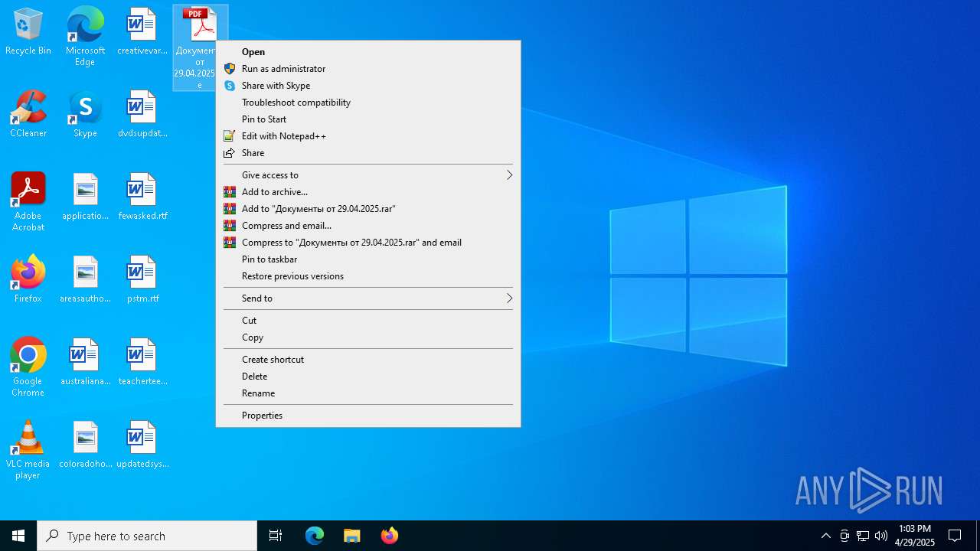Select the australiana Word document icon
The image size is (980, 551).
pyautogui.click(x=85, y=363)
